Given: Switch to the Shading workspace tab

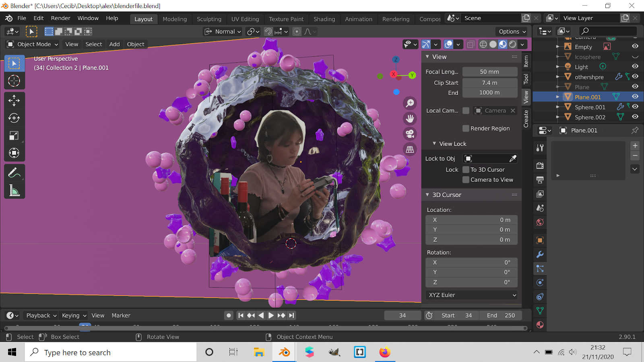Looking at the screenshot, I should tap(324, 19).
